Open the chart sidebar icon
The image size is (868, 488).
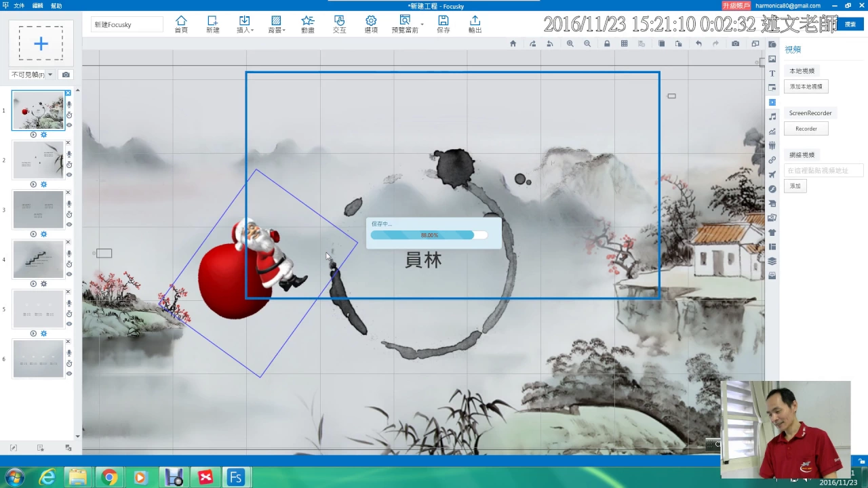772,131
